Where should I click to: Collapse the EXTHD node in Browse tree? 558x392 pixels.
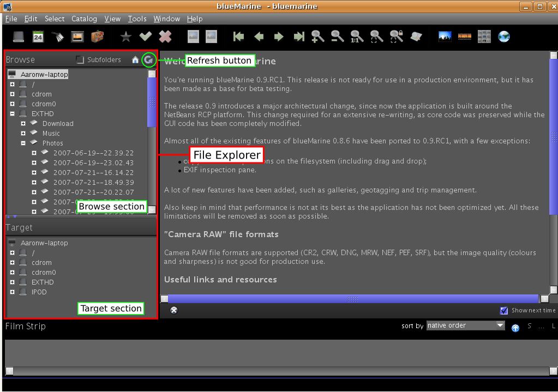coord(13,114)
